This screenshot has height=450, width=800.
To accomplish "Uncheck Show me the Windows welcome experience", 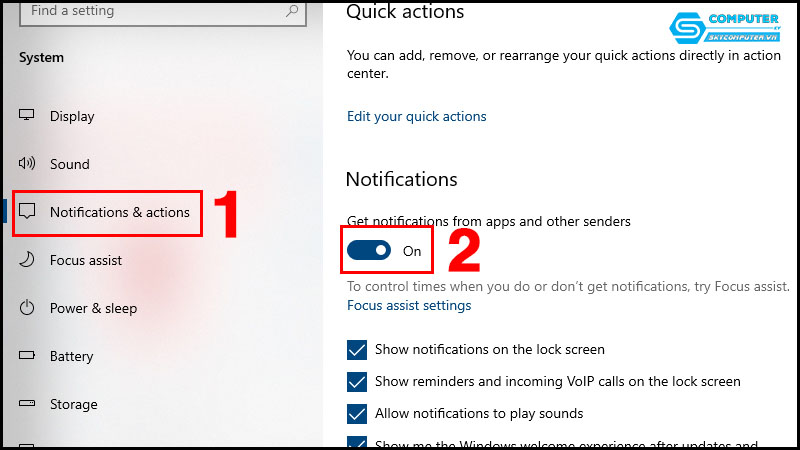I will pyautogui.click(x=357, y=443).
